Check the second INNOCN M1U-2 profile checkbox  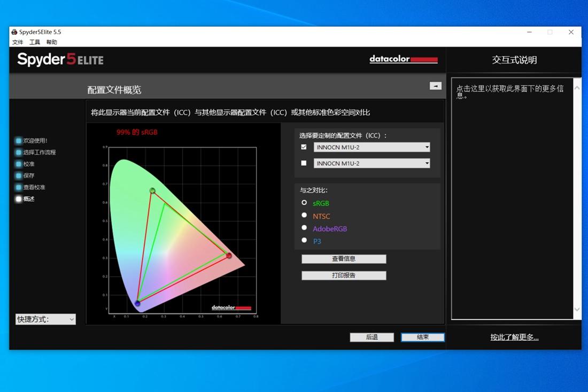[304, 163]
